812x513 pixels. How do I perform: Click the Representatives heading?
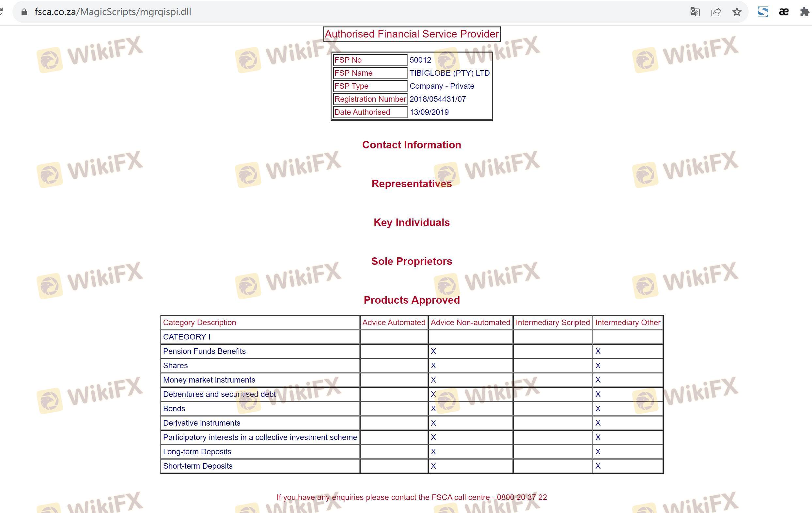(412, 184)
